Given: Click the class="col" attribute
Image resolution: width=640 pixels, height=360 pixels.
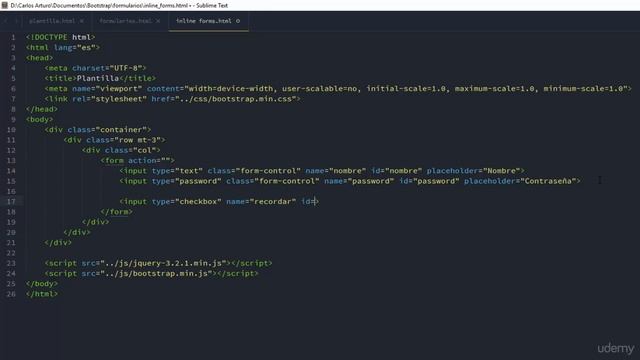Looking at the screenshot, I should (130, 150).
